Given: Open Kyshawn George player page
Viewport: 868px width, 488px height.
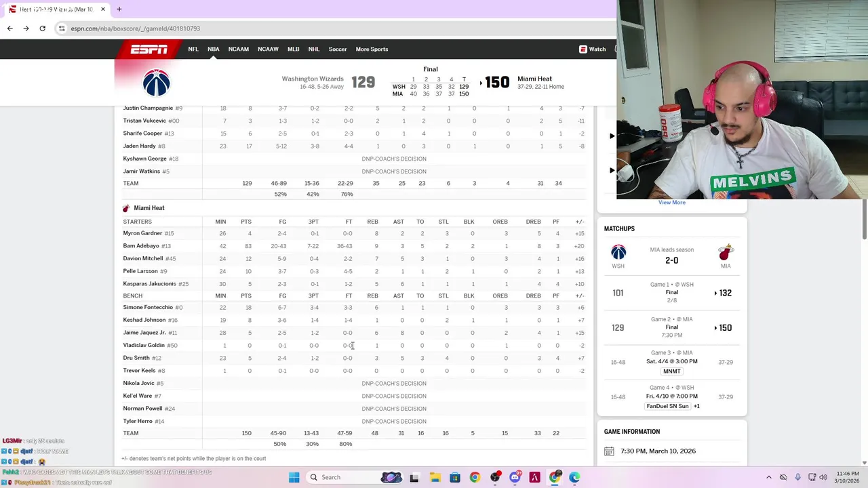Looking at the screenshot, I should [144, 159].
